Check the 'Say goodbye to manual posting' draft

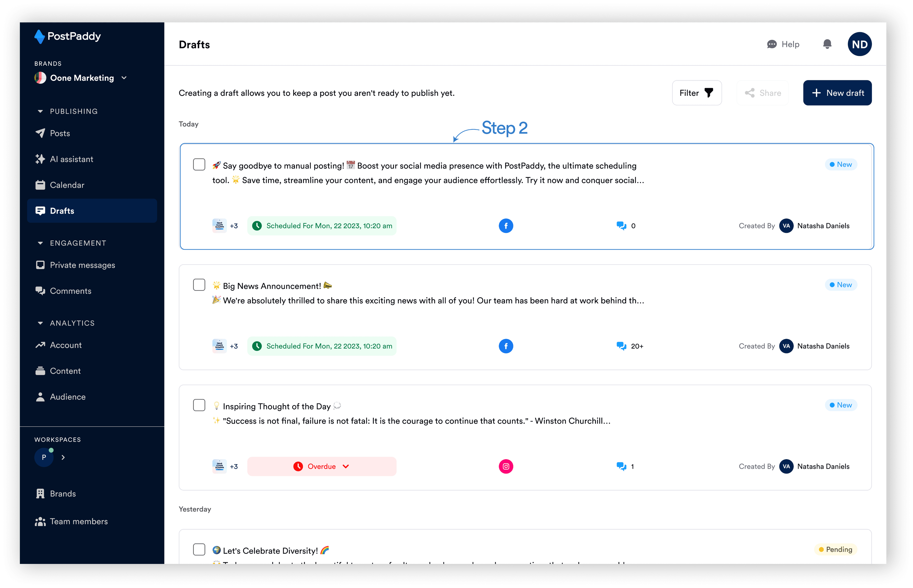click(x=199, y=164)
